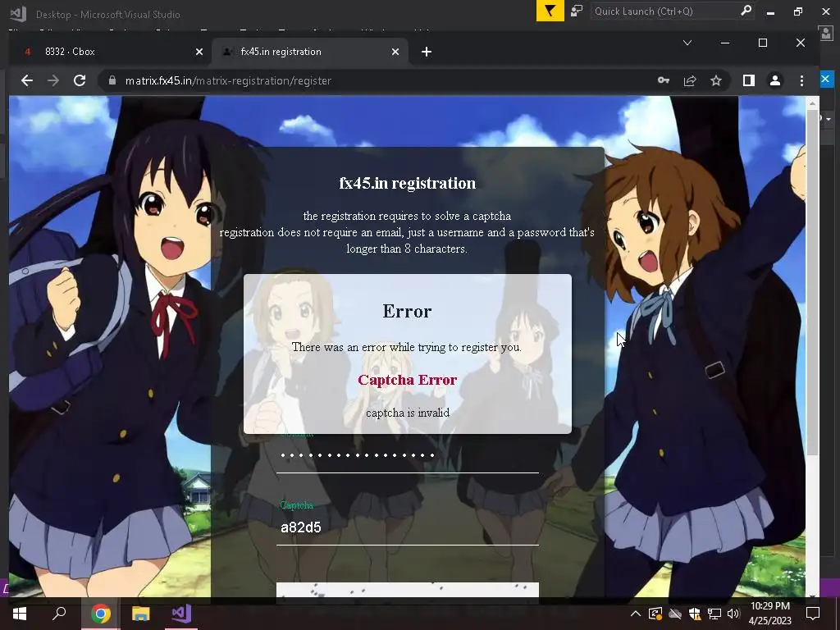
Task: Open the Chrome three-dot menu
Action: click(801, 81)
